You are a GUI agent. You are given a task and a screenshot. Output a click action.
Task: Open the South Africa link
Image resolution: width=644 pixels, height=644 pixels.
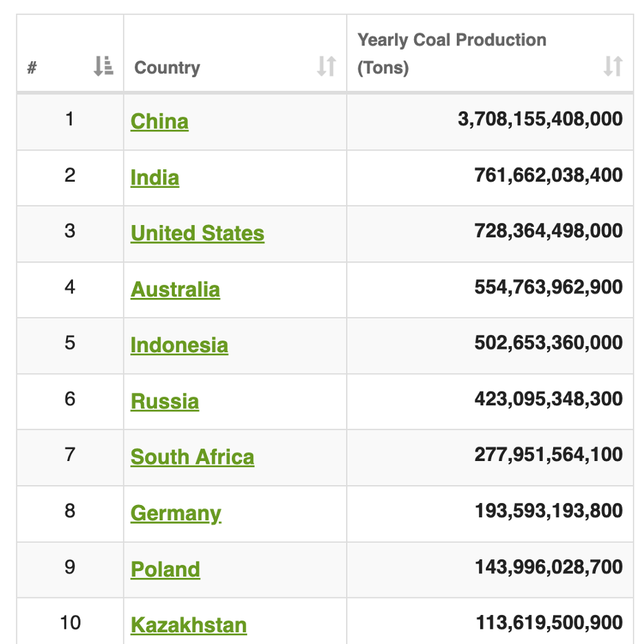click(x=192, y=458)
